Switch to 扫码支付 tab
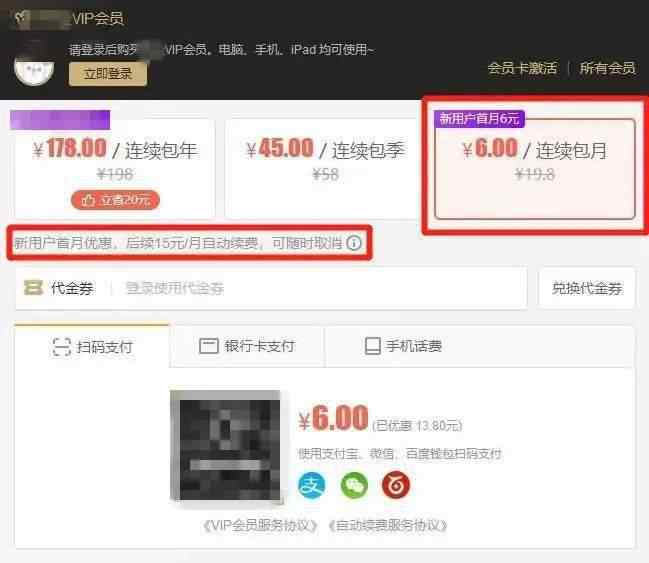The height and width of the screenshot is (563, 649). (x=92, y=346)
